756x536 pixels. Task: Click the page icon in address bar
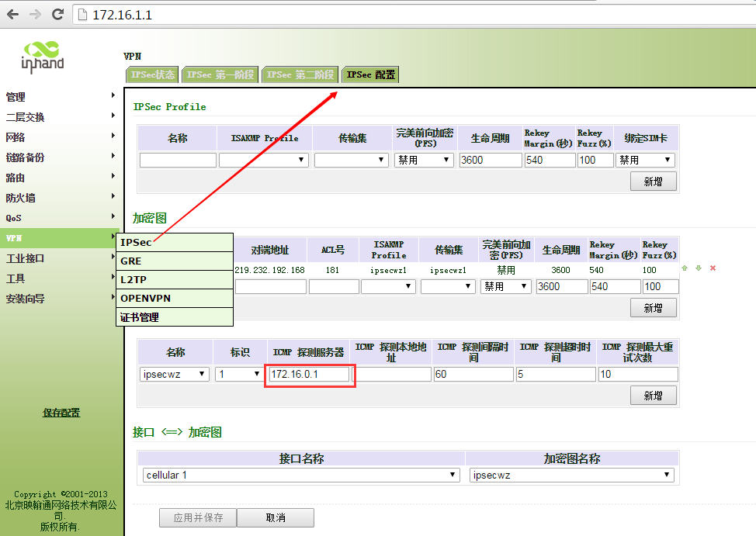tap(84, 15)
